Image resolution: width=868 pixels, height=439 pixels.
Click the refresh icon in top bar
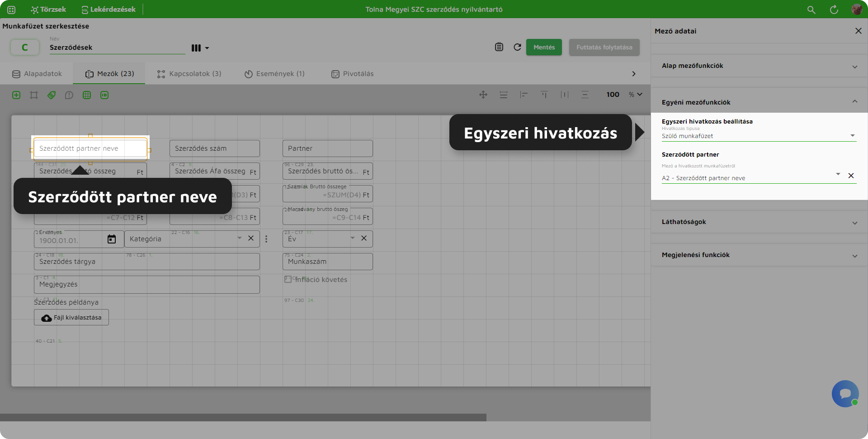point(834,10)
